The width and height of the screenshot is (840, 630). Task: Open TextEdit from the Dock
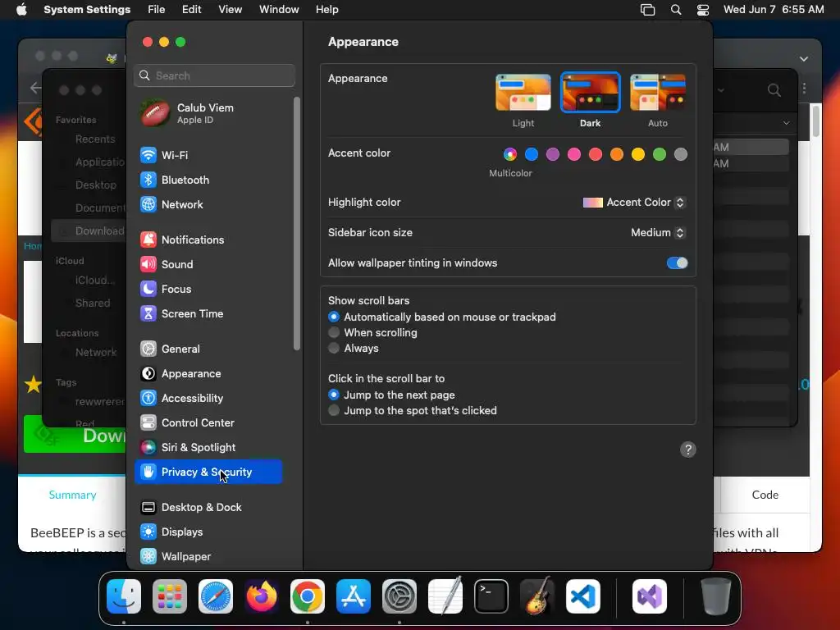coord(445,596)
